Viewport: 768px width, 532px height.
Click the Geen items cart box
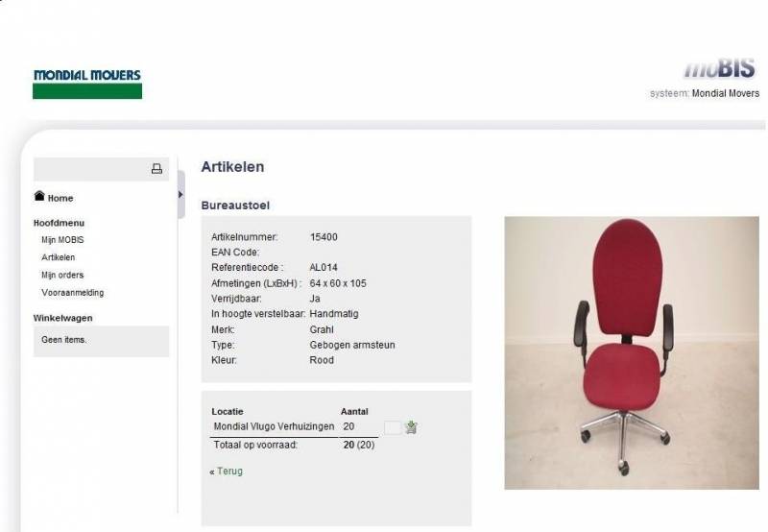coord(101,341)
